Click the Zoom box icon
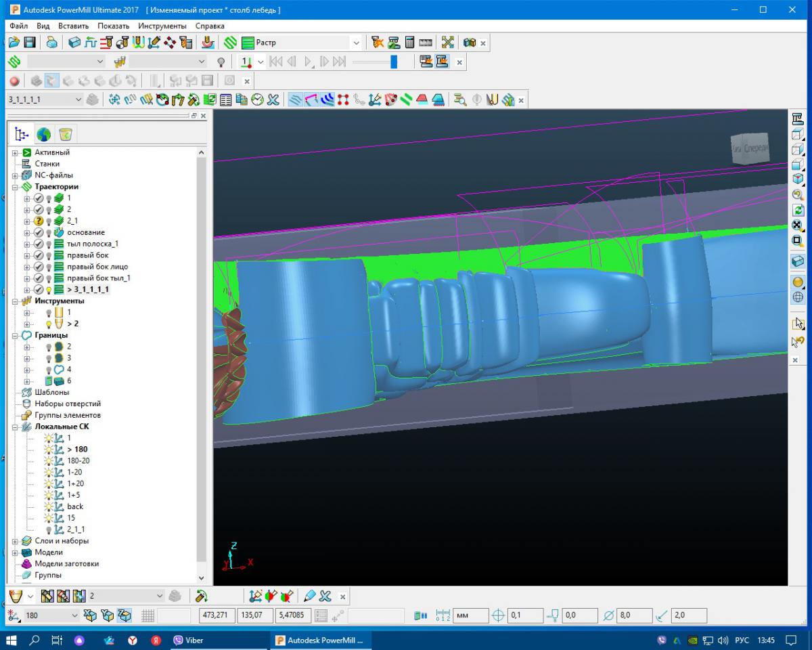Image resolution: width=812 pixels, height=650 pixels. [798, 241]
